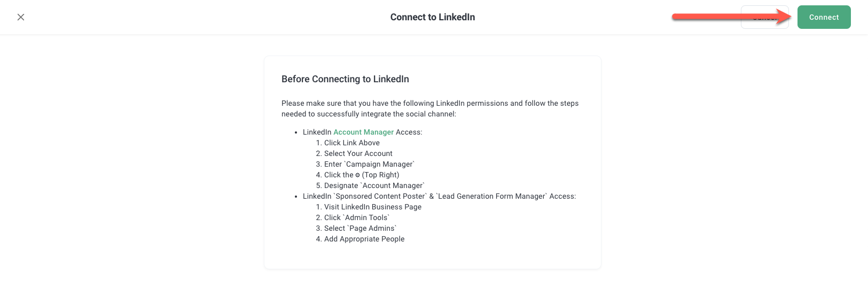Click the intro paragraph about LinkedIn permissions
This screenshot has width=868, height=289.
pos(430,108)
